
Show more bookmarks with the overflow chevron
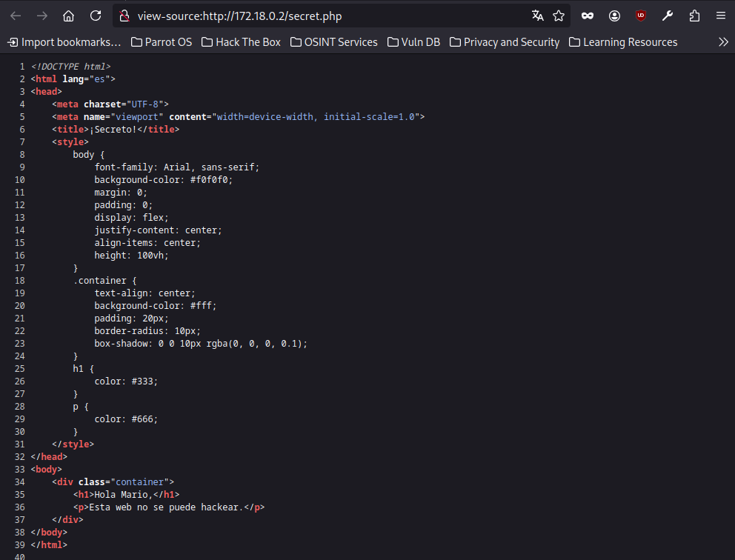click(x=723, y=42)
